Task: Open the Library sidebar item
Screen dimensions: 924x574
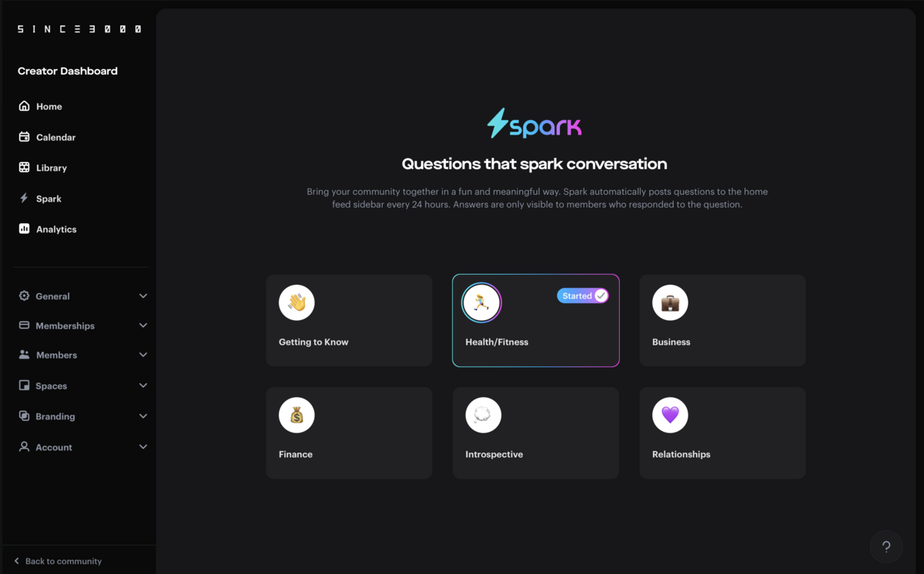Action: click(51, 168)
